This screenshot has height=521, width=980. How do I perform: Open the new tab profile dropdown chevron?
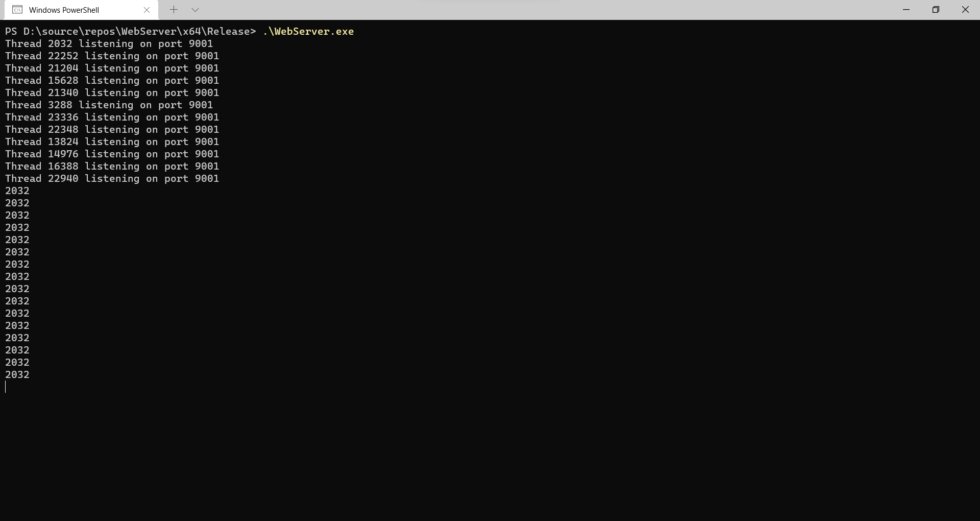pos(195,10)
